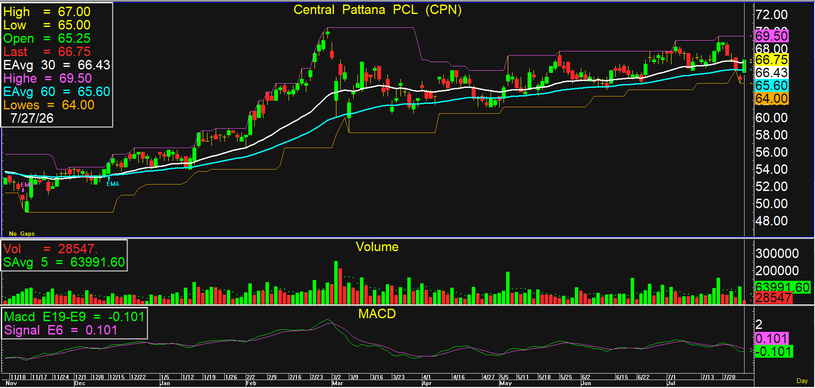The image size is (815, 388).
Task: Select the SAvg 5 = 63991.60 legend text
Action: pos(64,262)
